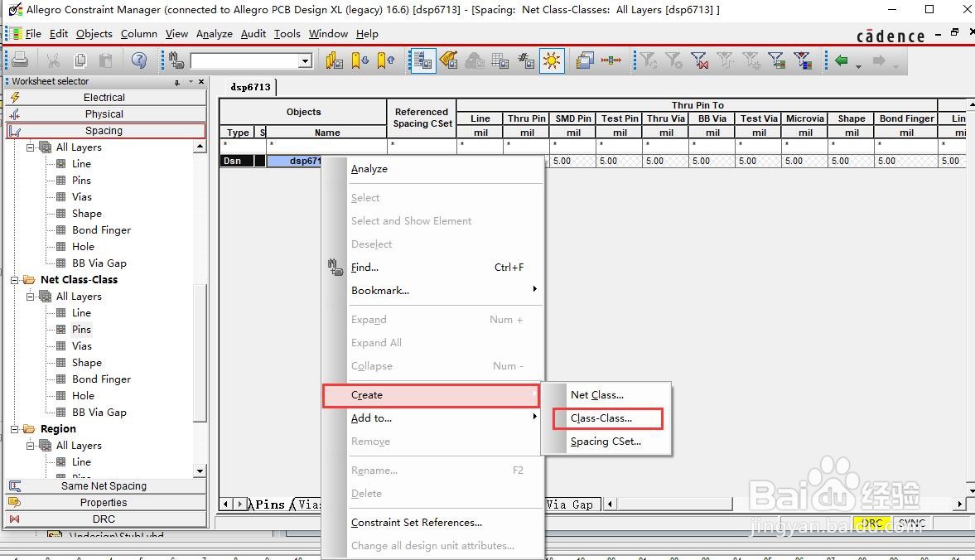975x560 pixels.
Task: Click the stacked windows toolbar icon
Action: coord(584,60)
